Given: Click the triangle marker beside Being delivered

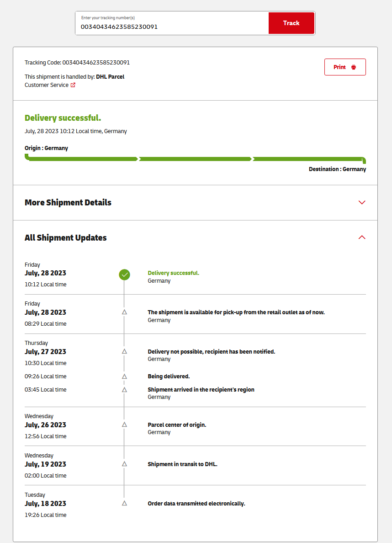Looking at the screenshot, I should pyautogui.click(x=124, y=376).
